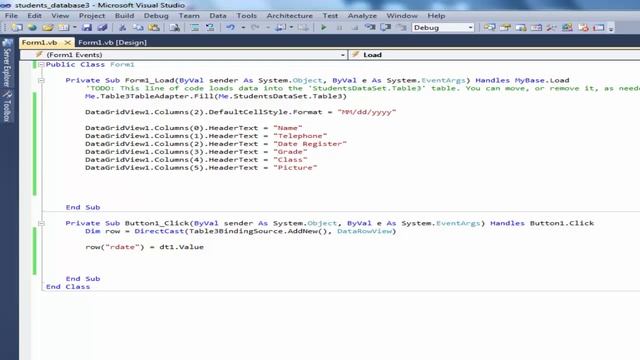640x360 pixels.
Task: Click the Undo arrow icon
Action: [231, 27]
